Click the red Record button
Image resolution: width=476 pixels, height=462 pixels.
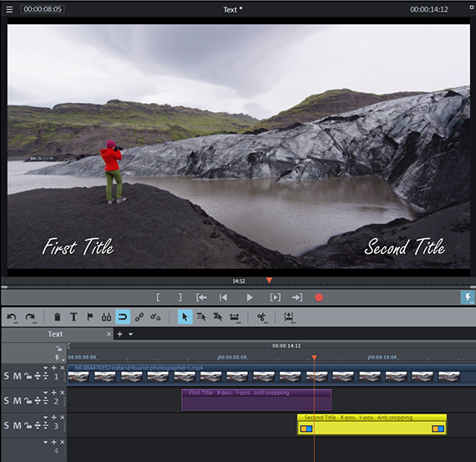[x=319, y=297]
